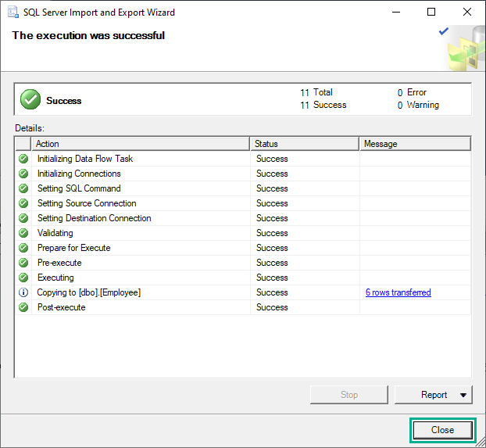
Task: Select the 'Executing' action text
Action: click(55, 278)
